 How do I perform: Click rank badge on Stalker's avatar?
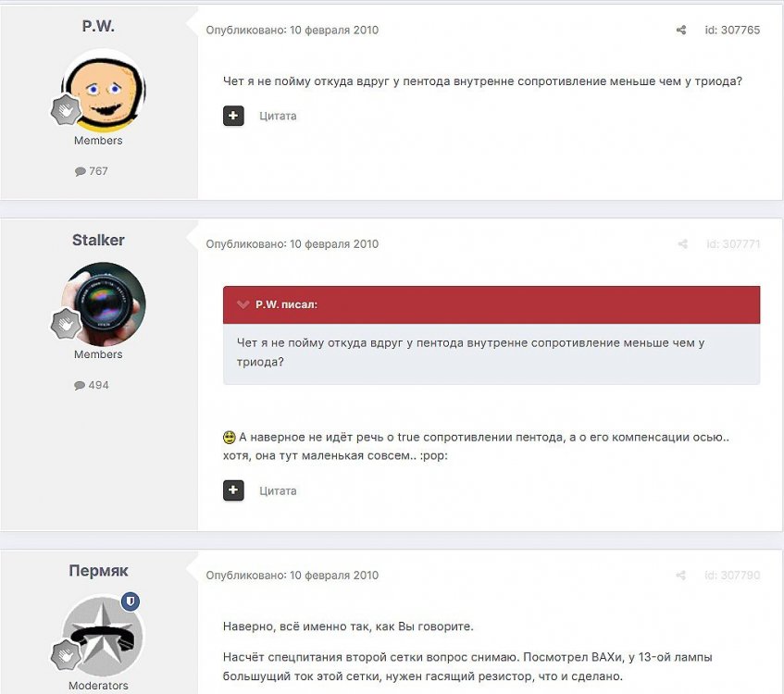66,324
